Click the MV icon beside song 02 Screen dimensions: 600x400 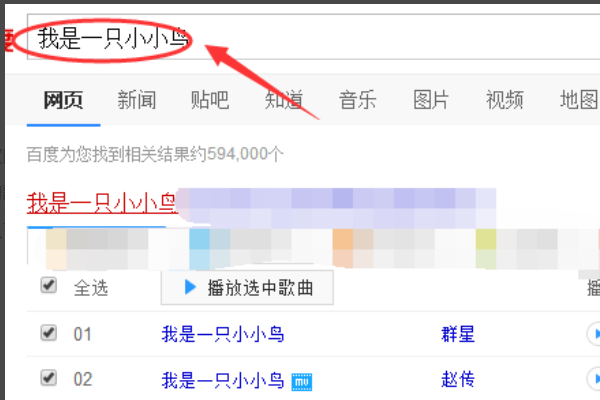tap(302, 381)
